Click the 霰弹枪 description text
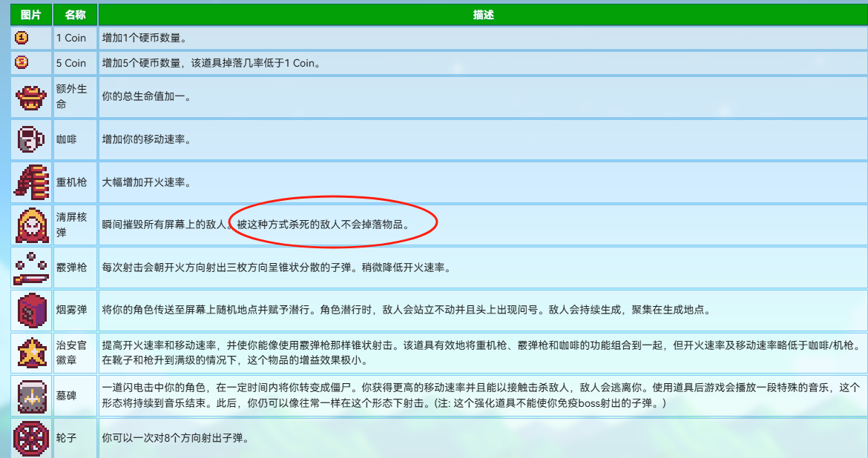The width and height of the screenshot is (868, 458). [x=275, y=268]
